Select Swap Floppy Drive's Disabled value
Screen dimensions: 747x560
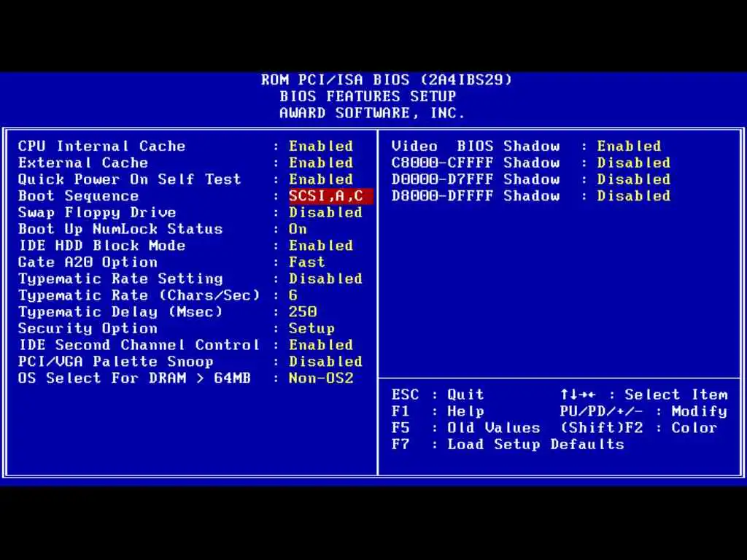click(x=325, y=212)
